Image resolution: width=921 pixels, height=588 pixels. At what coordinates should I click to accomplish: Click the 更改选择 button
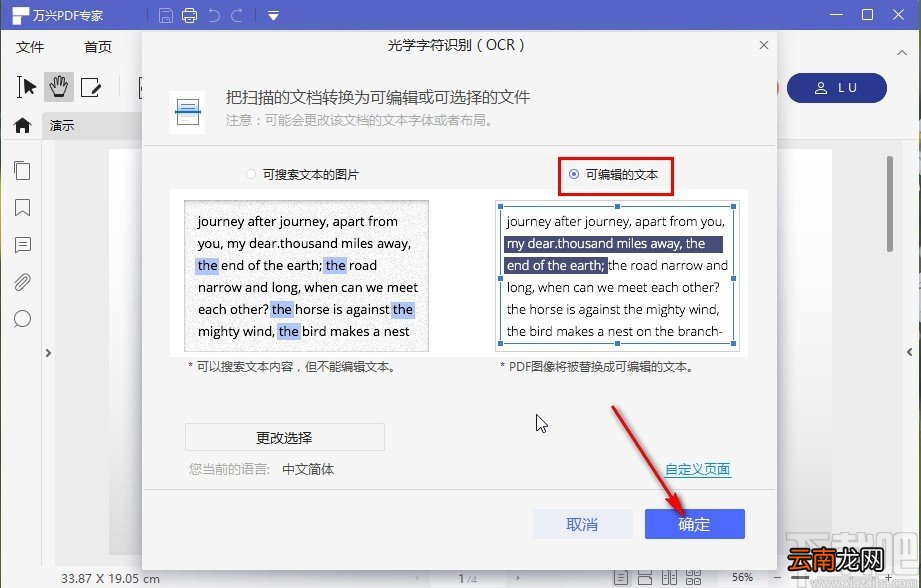click(284, 437)
